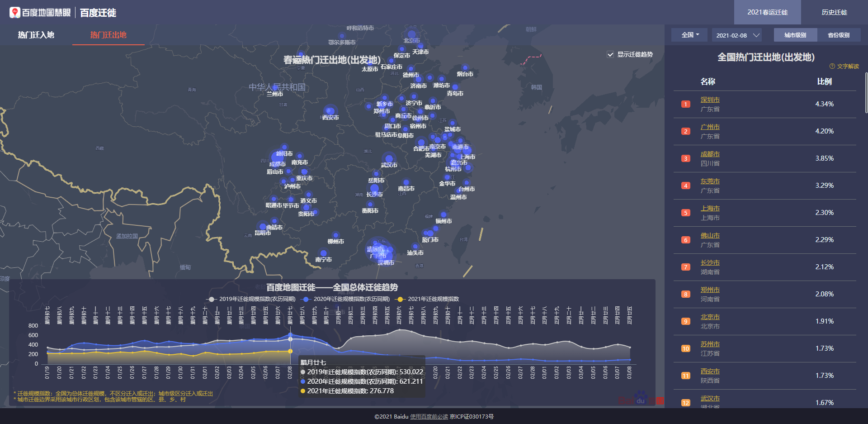Click rank badge 10 for 苏州市
868x424 pixels.
click(685, 348)
